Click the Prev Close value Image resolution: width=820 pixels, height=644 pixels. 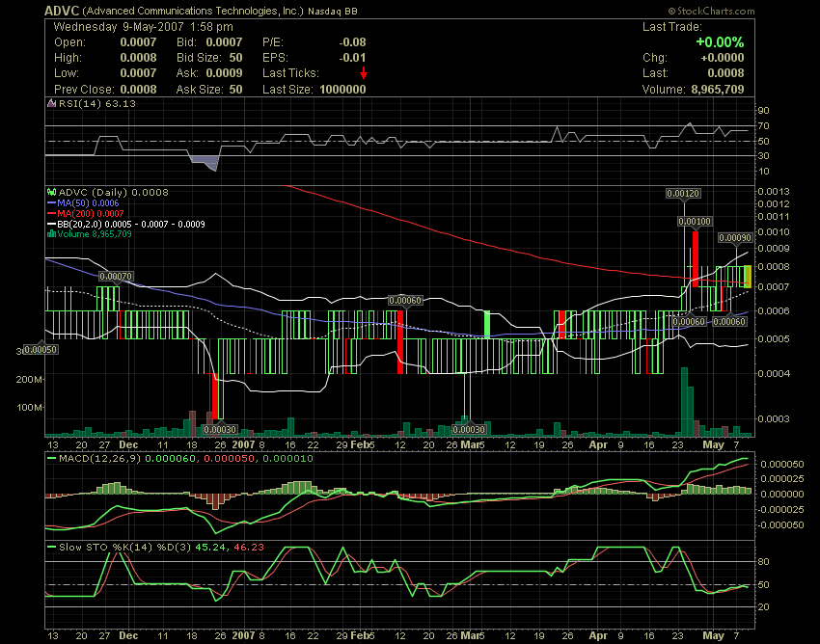click(138, 90)
